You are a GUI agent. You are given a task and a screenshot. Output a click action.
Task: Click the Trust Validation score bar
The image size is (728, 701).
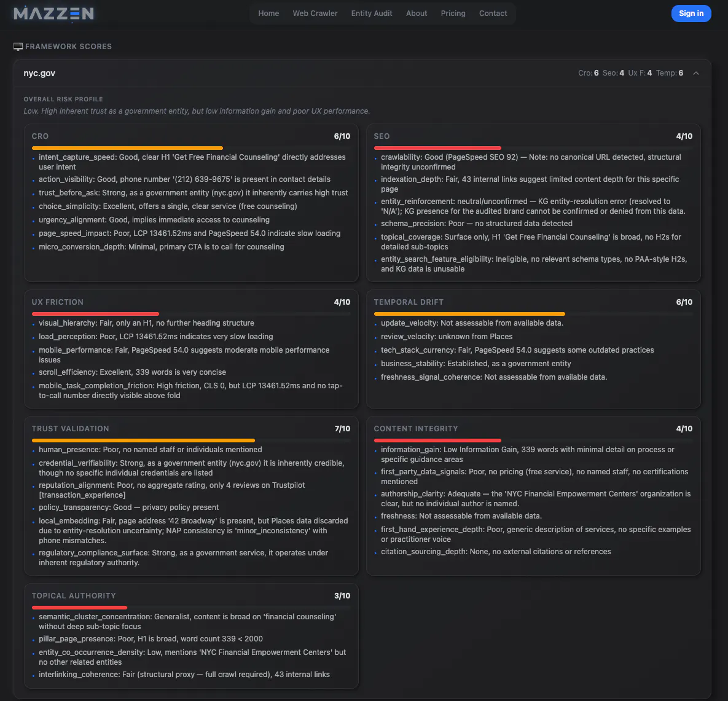pos(191,440)
